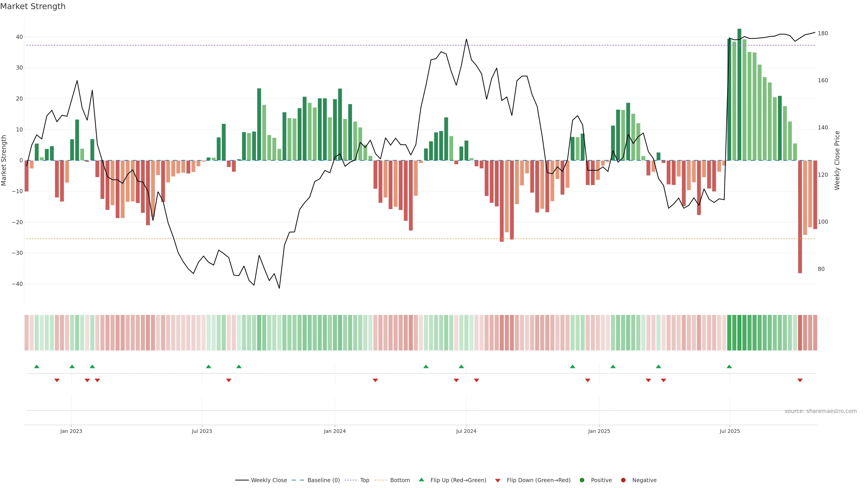Click the Jan 2024 x-axis label
The width and height of the screenshot is (868, 488).
(335, 431)
